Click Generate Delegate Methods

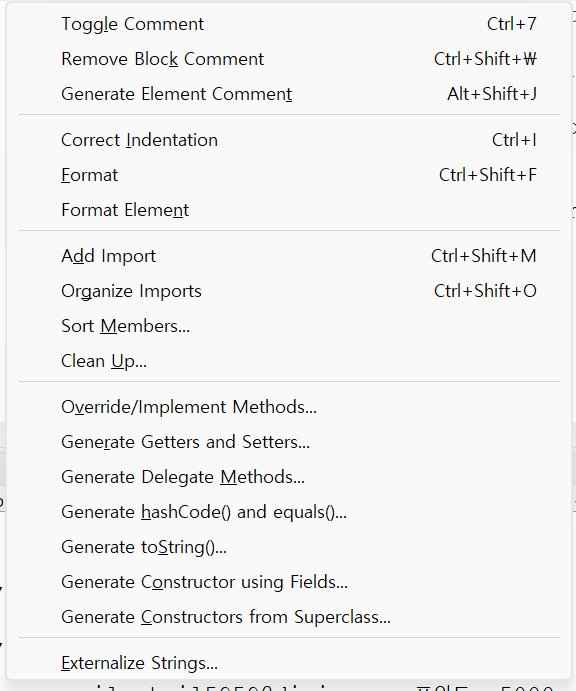pos(289,477)
